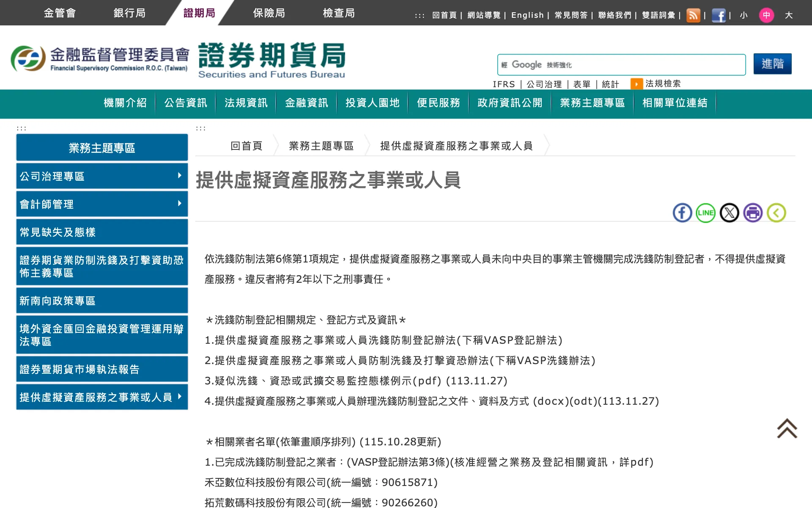Click IFRS quick link
This screenshot has height=508, width=812.
pos(504,84)
